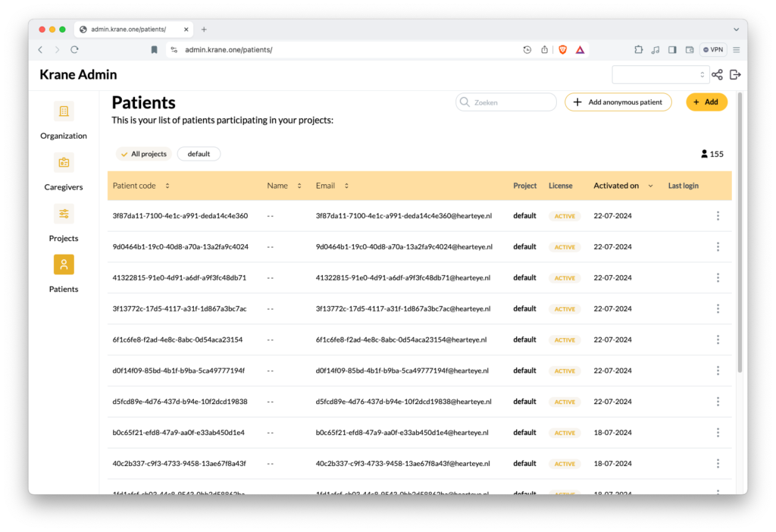Open the organization selector dropdown in header
This screenshot has width=776, height=532.
pos(660,75)
